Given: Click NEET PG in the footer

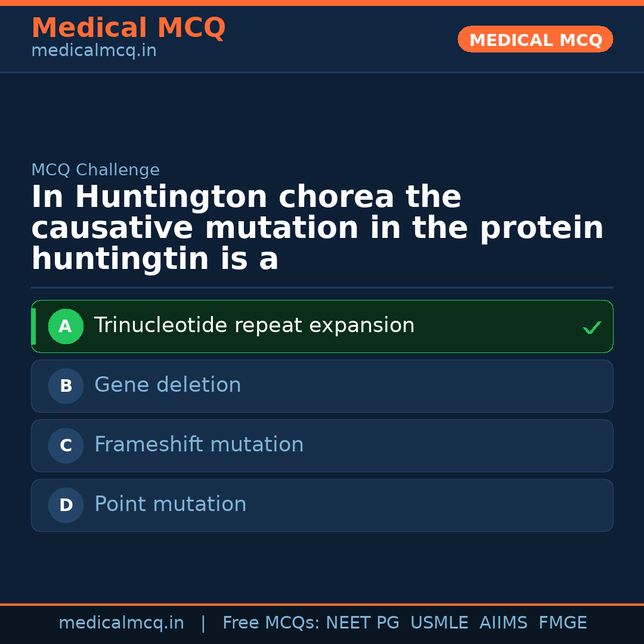Looking at the screenshot, I should coord(363,623).
